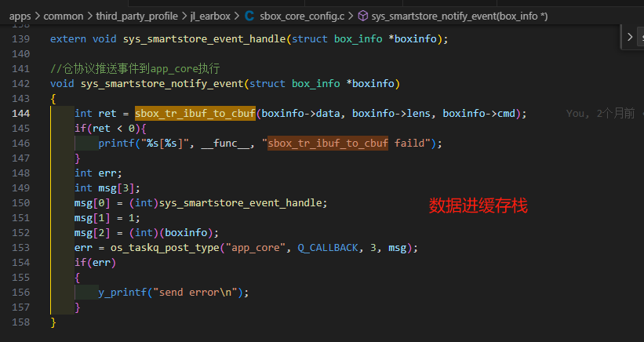Expand breadcrumb chevron after jl_earbox
The height and width of the screenshot is (342, 644).
[237, 16]
